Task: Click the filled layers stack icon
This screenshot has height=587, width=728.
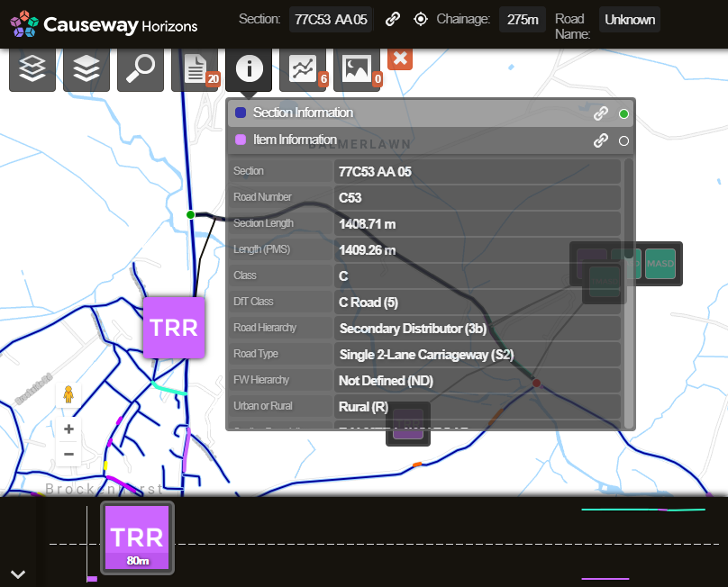Action: point(86,69)
